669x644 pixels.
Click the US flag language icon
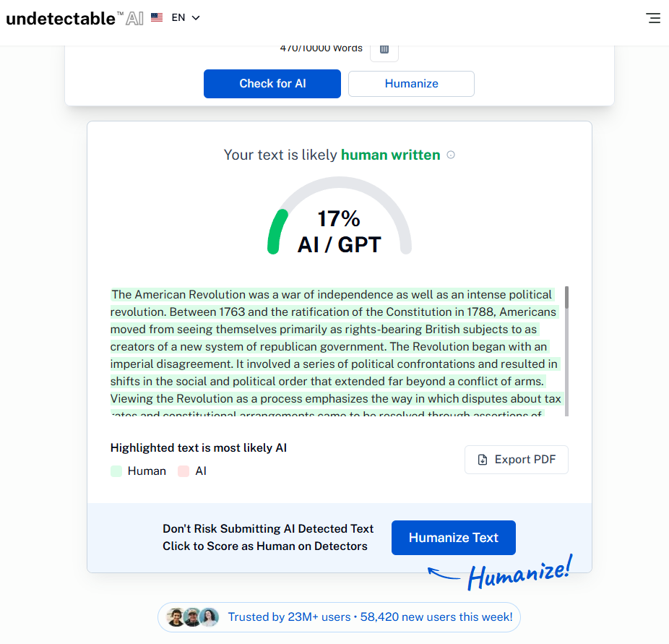tap(157, 17)
